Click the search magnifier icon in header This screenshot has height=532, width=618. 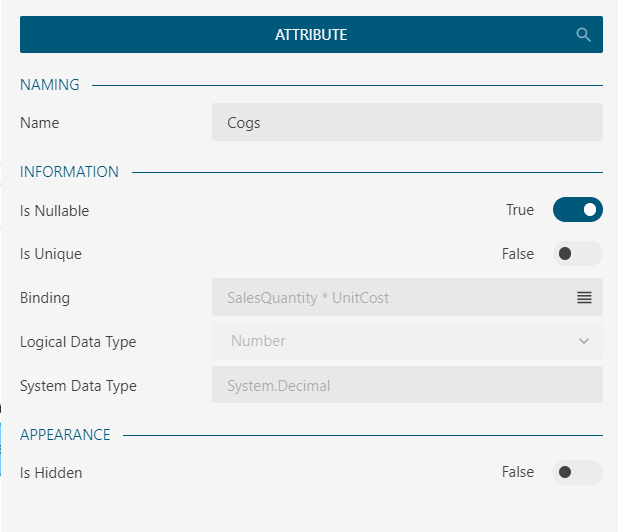click(584, 34)
